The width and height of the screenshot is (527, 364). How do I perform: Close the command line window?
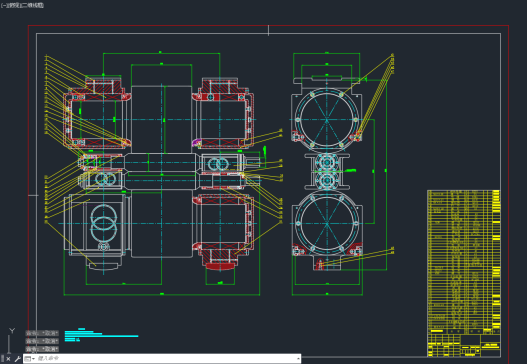coord(8,359)
